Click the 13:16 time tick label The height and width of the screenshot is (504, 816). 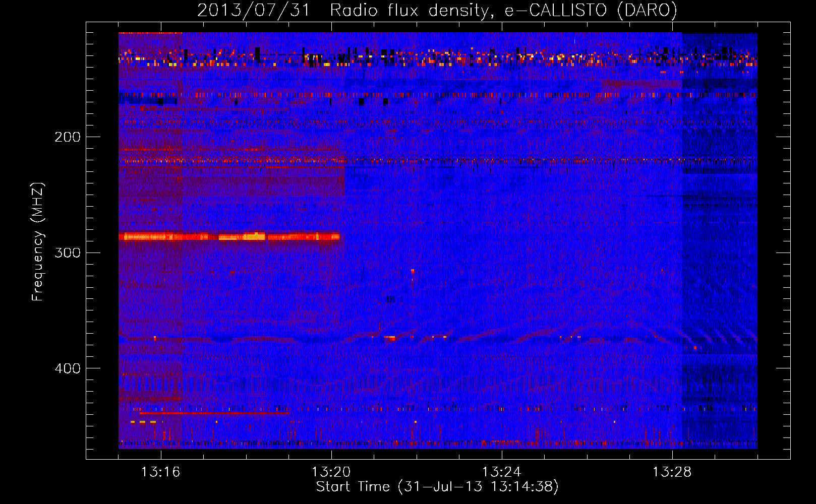[160, 472]
